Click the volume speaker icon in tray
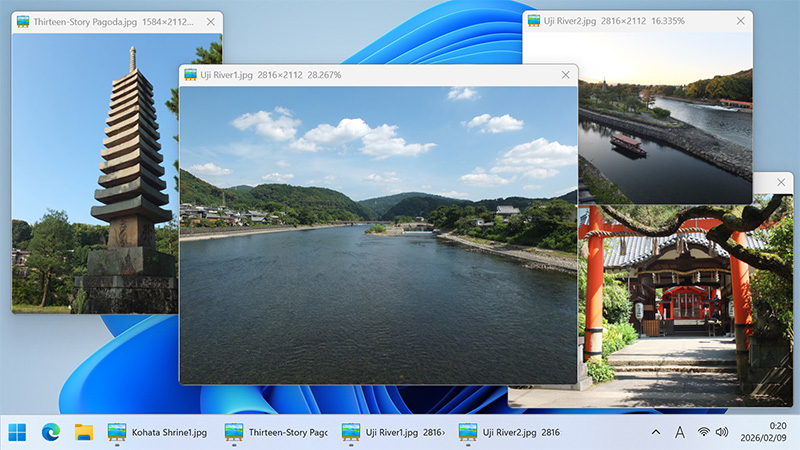Viewport: 800px width, 450px height. click(x=722, y=432)
